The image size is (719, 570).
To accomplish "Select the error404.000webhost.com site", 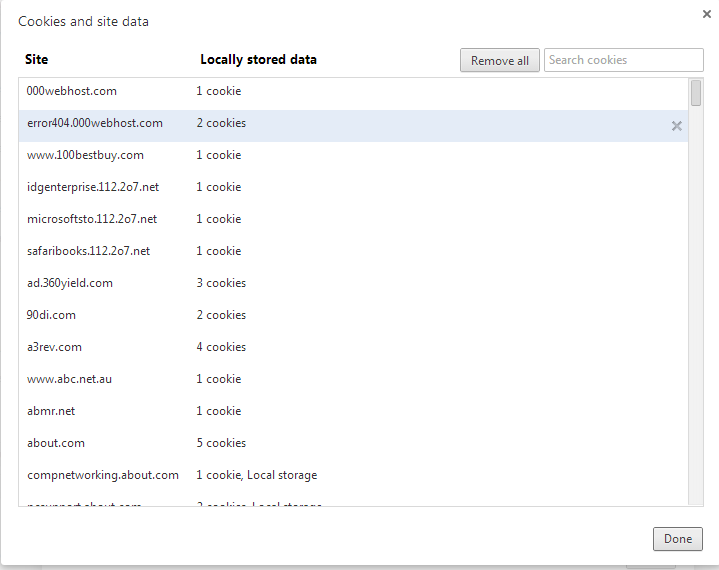I will pyautogui.click(x=353, y=126).
